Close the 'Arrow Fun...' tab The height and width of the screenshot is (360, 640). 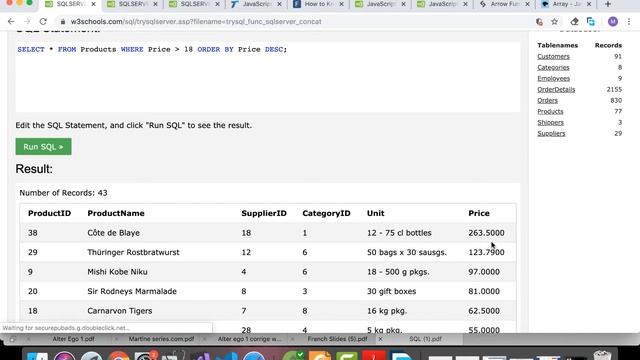[x=527, y=4]
